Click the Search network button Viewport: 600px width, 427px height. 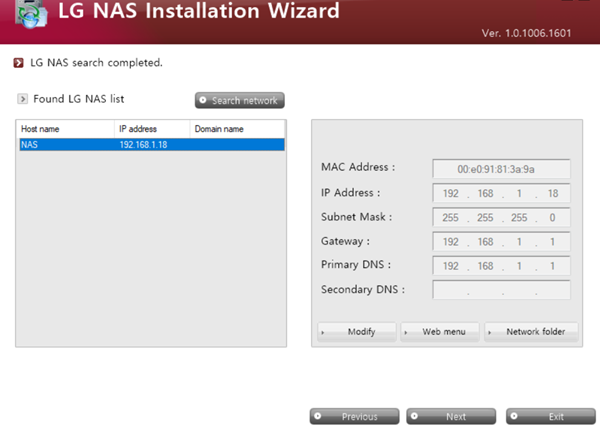tap(240, 100)
